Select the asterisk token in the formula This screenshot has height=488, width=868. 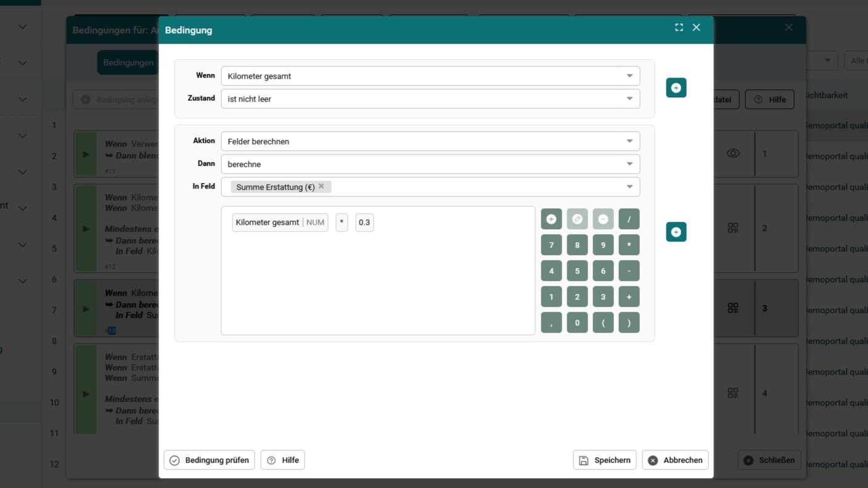[x=342, y=222]
